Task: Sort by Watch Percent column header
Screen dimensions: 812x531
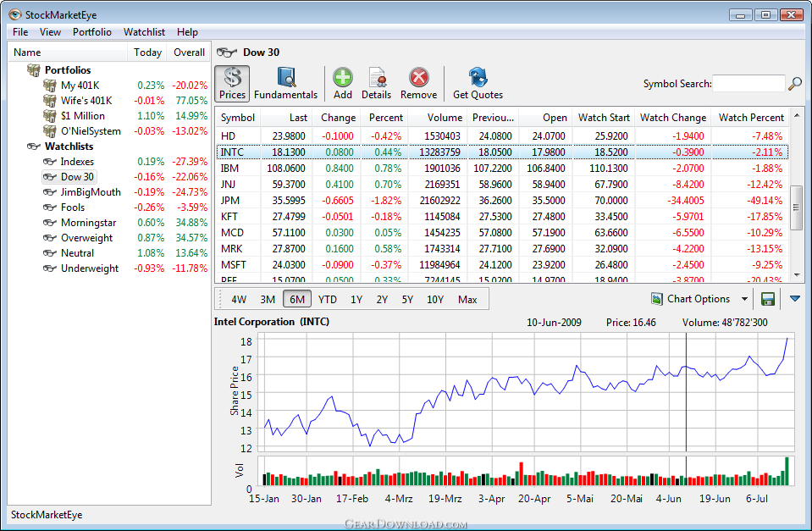Action: [751, 118]
